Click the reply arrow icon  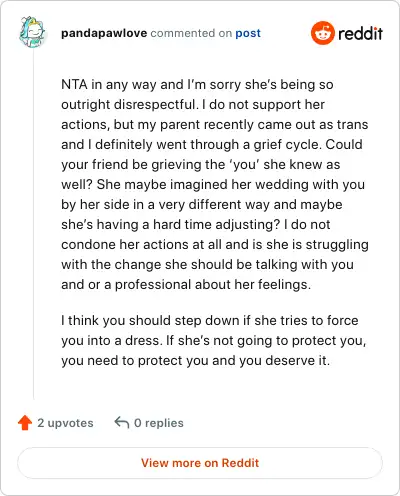tap(122, 423)
